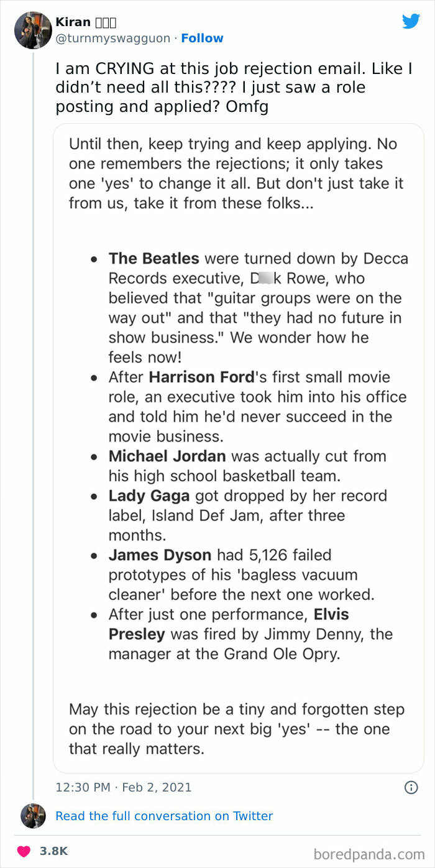Click the bold name "James Dyson"
This screenshot has width=435, height=868.
tap(160, 555)
